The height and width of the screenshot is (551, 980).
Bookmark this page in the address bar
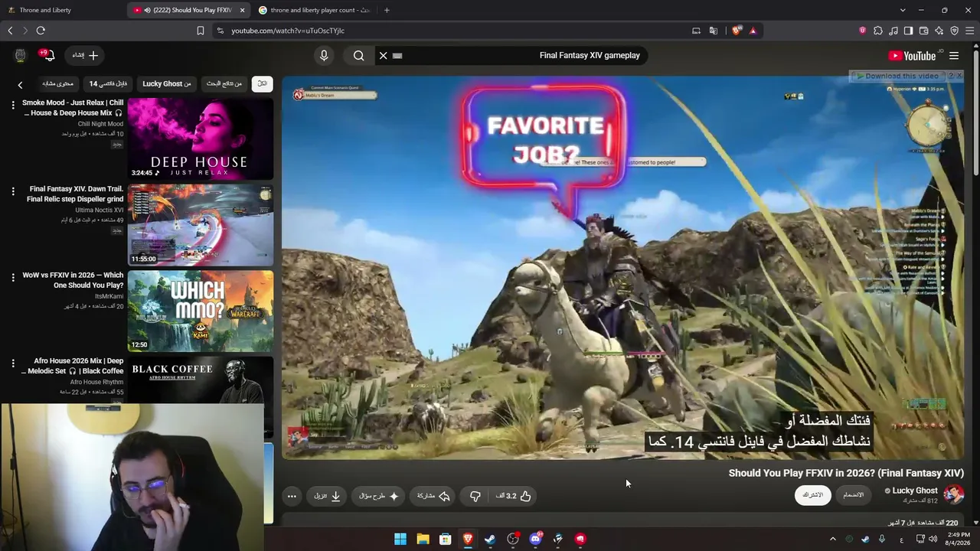pyautogui.click(x=201, y=31)
